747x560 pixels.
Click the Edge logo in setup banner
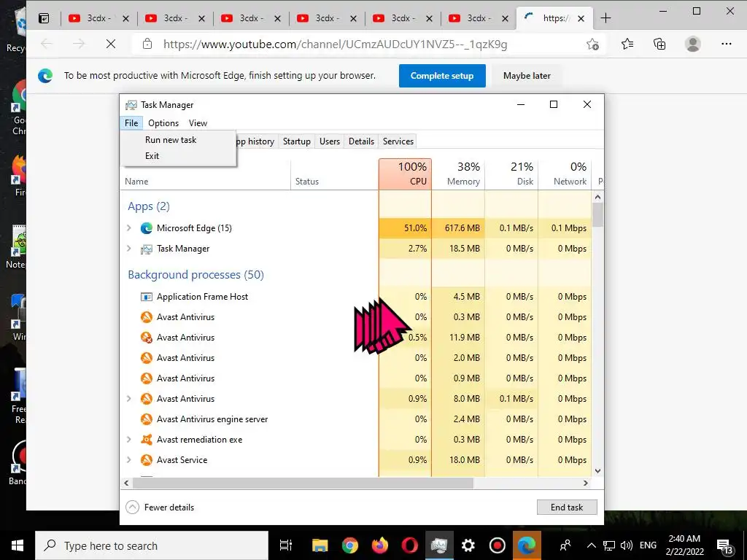click(45, 76)
